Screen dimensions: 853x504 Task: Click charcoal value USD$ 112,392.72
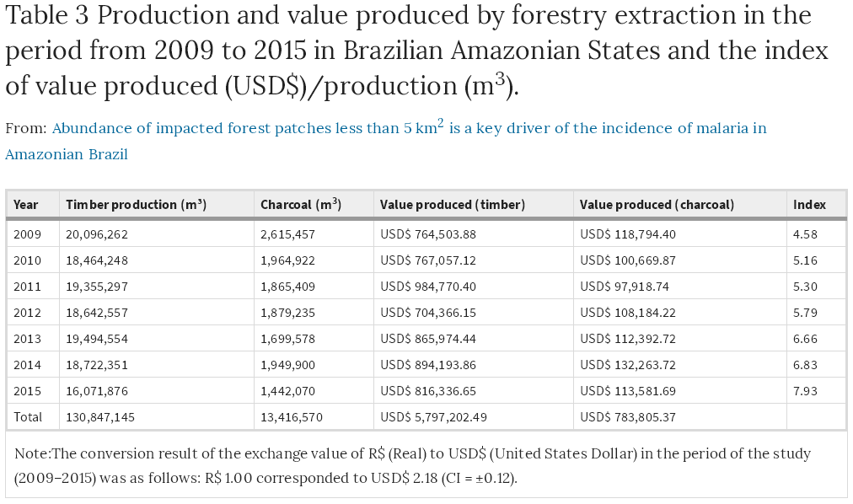point(628,339)
